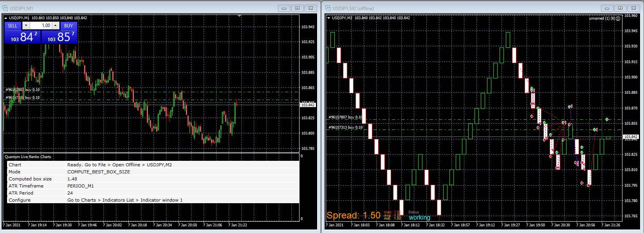Minimize the USDJPY,M2 (offline) window

[607, 8]
